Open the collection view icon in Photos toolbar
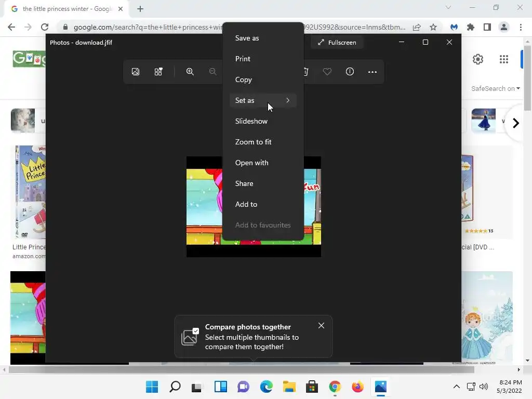 pos(158,72)
